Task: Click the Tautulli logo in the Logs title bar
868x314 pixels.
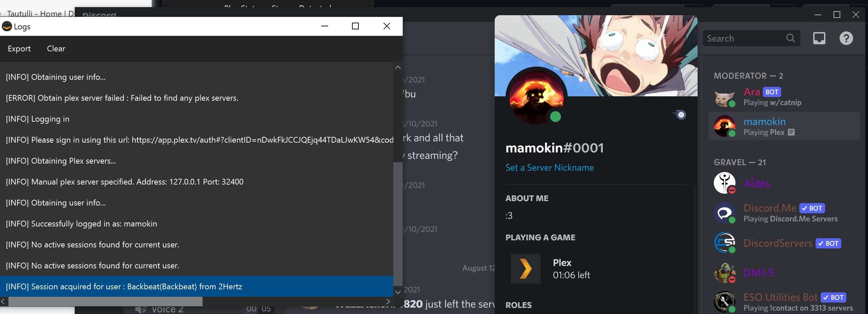Action: pyautogui.click(x=7, y=26)
